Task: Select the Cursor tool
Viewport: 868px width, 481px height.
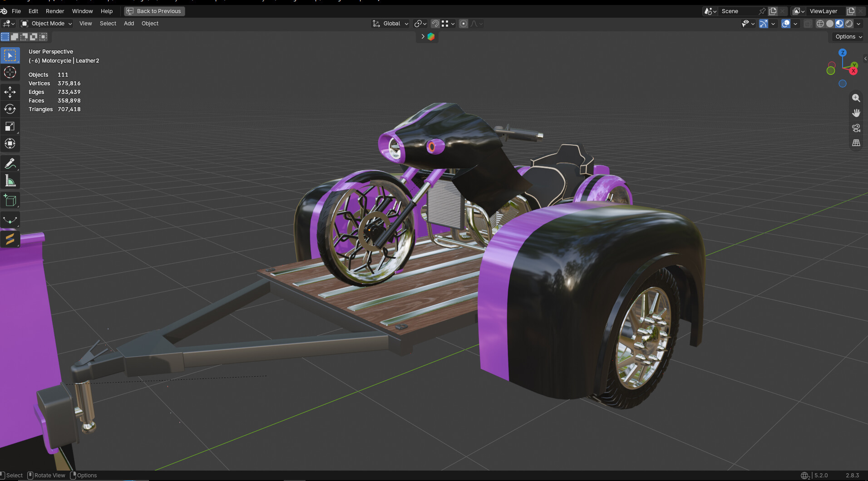Action: tap(10, 73)
